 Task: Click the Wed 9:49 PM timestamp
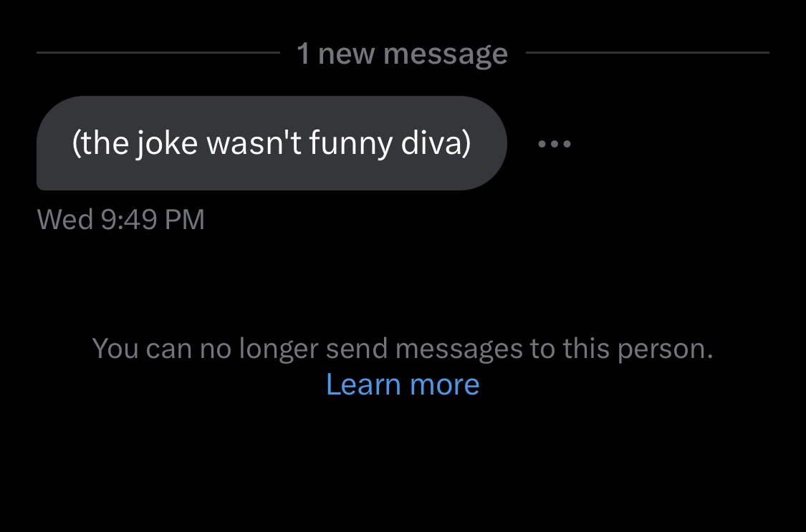point(120,219)
